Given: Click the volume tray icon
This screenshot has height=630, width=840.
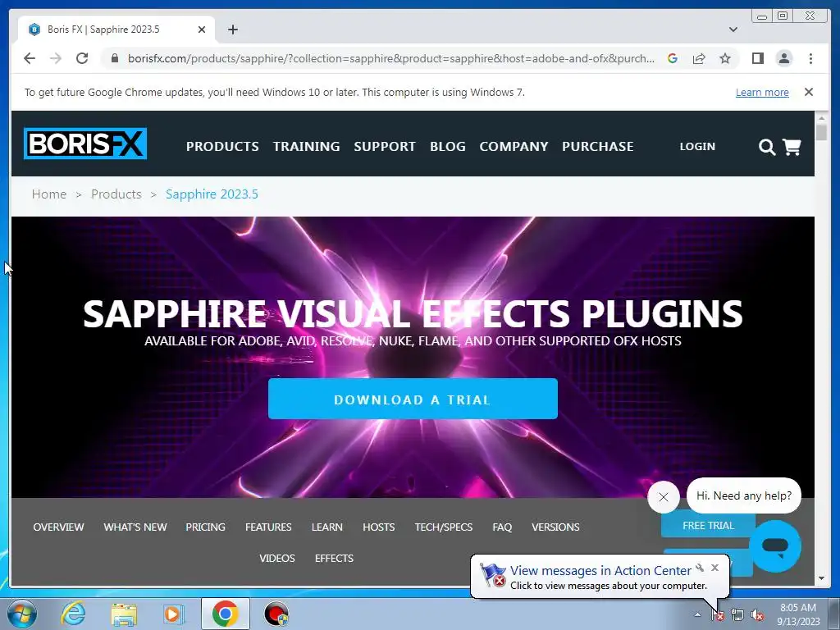Looking at the screenshot, I should pos(757,615).
